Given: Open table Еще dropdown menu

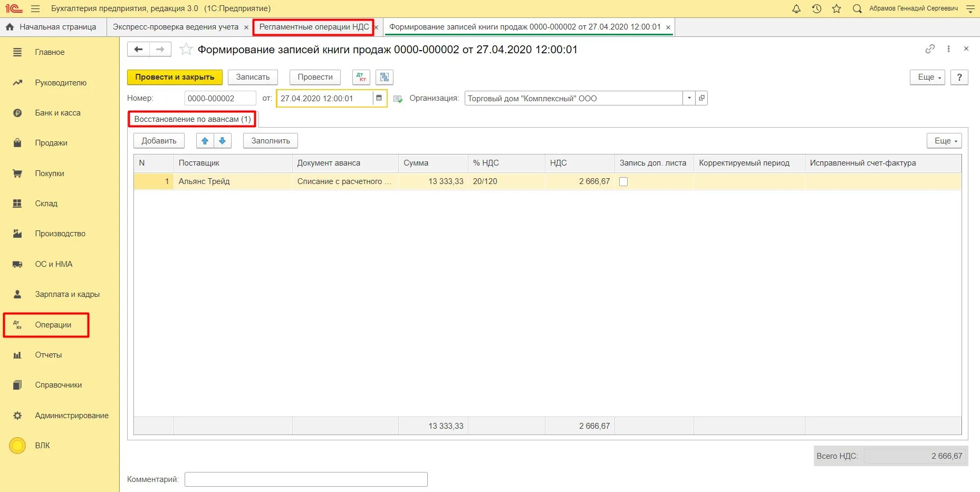Looking at the screenshot, I should (x=944, y=141).
